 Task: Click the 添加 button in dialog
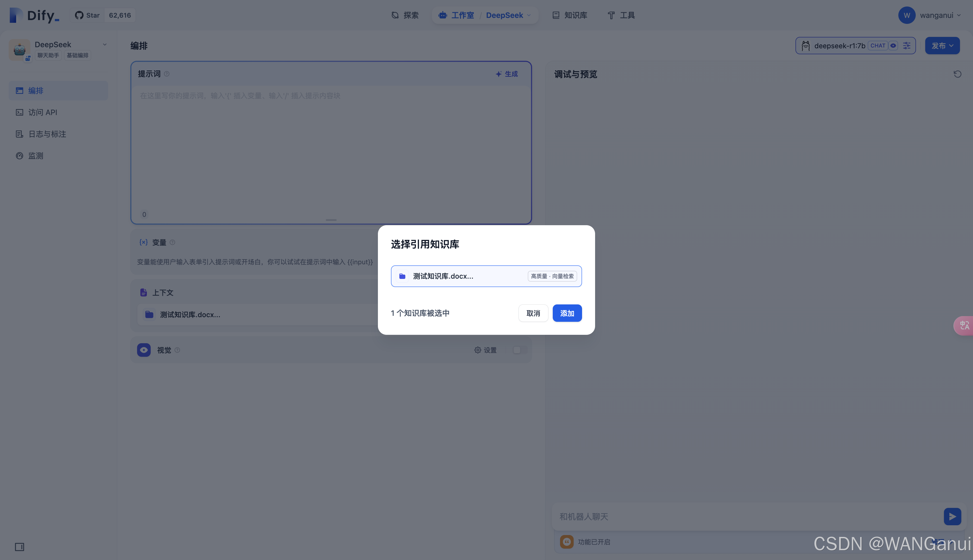pos(567,313)
